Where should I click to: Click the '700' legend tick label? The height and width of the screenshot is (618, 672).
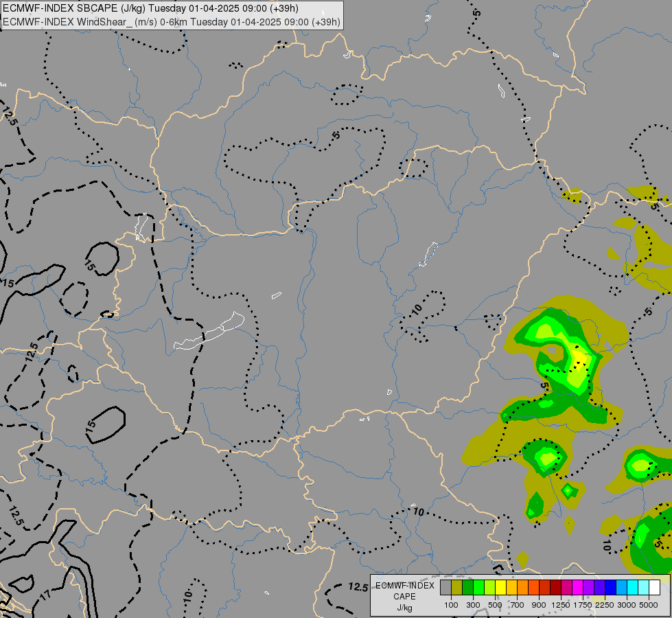(518, 605)
